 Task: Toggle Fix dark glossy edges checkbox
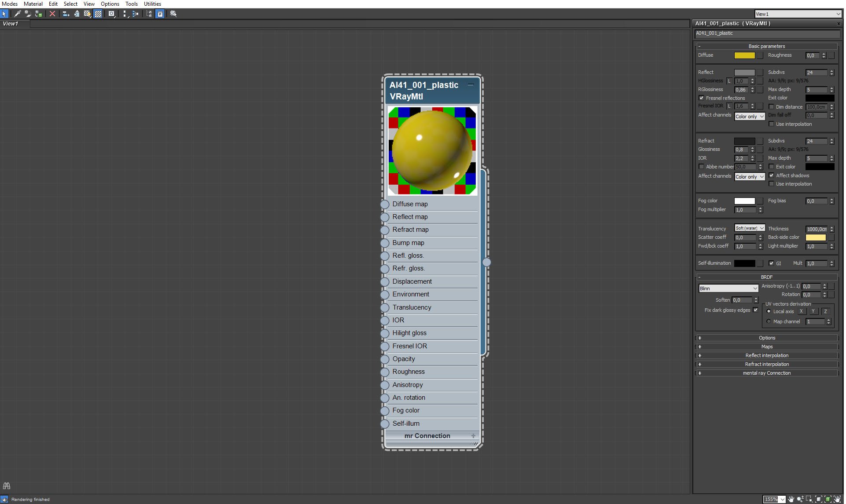tap(756, 310)
